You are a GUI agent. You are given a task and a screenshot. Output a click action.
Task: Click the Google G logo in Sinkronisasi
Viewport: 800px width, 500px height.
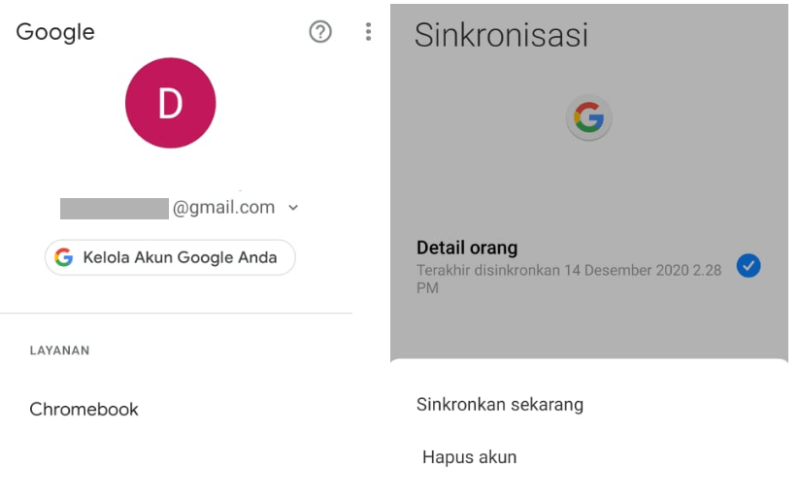tap(589, 117)
